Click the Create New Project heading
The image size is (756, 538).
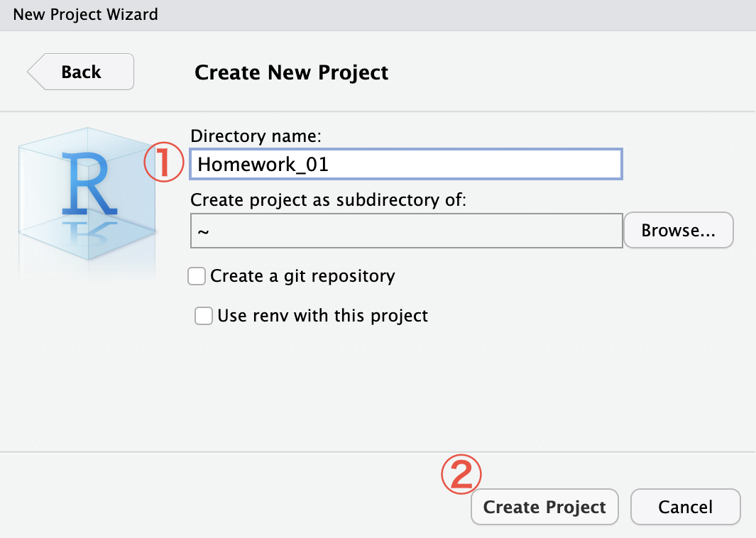[x=291, y=73]
